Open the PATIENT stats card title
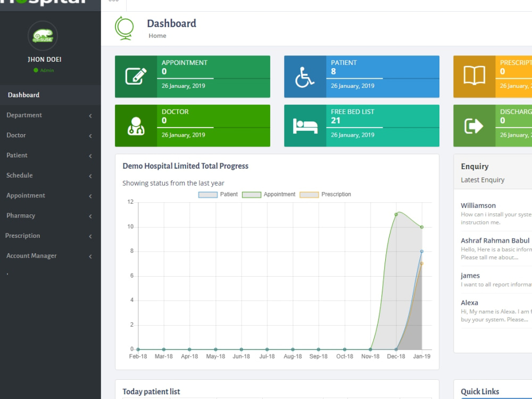Viewport: 532px width, 399px height. [x=344, y=62]
